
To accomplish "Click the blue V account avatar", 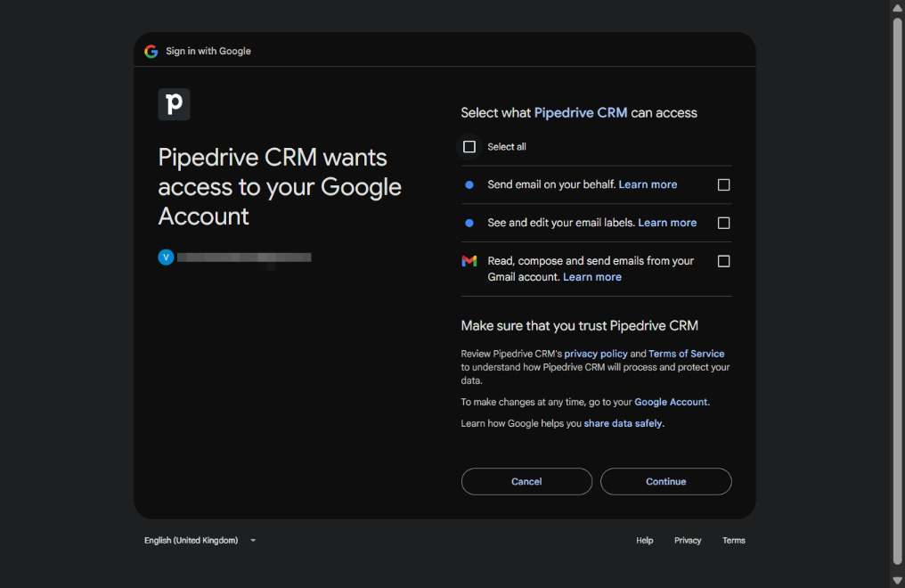I will click(166, 257).
